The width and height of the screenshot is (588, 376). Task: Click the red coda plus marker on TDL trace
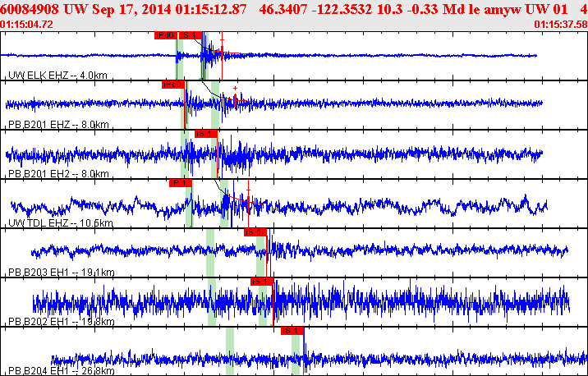point(248,190)
